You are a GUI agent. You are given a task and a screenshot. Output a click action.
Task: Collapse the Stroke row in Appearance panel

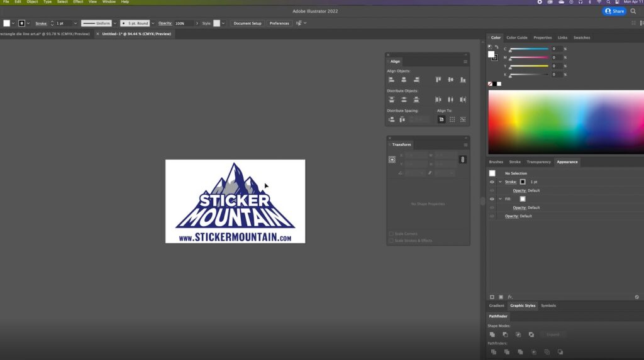(500, 182)
